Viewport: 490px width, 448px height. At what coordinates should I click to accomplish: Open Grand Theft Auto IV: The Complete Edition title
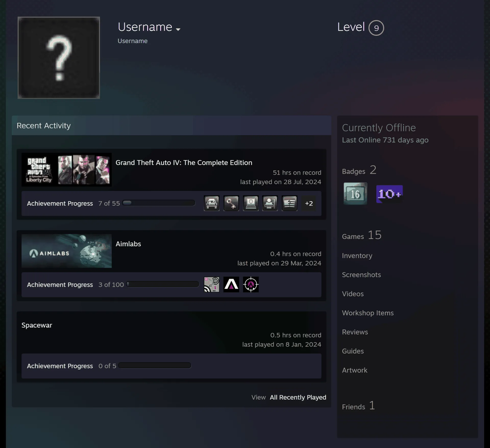(x=184, y=162)
